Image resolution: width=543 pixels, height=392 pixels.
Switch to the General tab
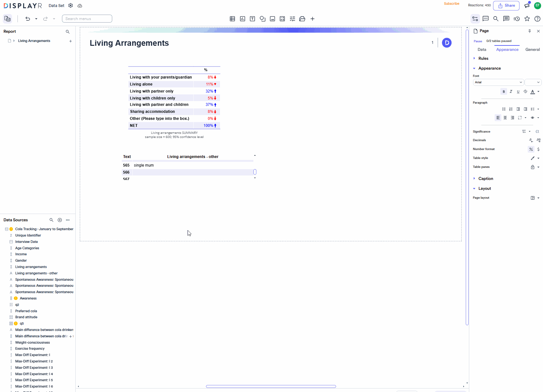(x=533, y=49)
